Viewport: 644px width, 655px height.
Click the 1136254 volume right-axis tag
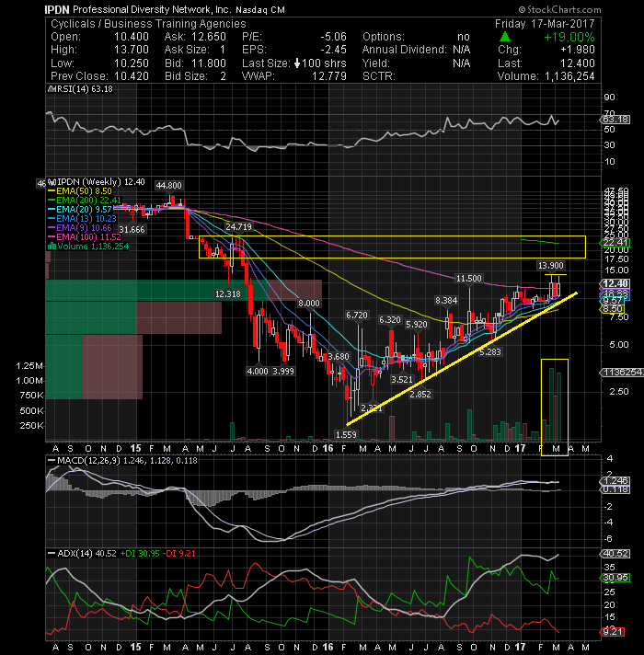click(622, 373)
